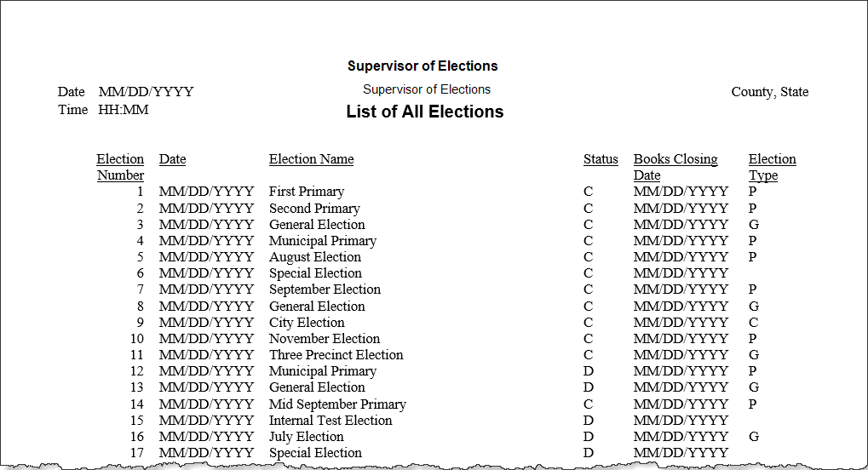Click the bold Supervisor of Elections heading
The width and height of the screenshot is (868, 470).
pos(423,66)
